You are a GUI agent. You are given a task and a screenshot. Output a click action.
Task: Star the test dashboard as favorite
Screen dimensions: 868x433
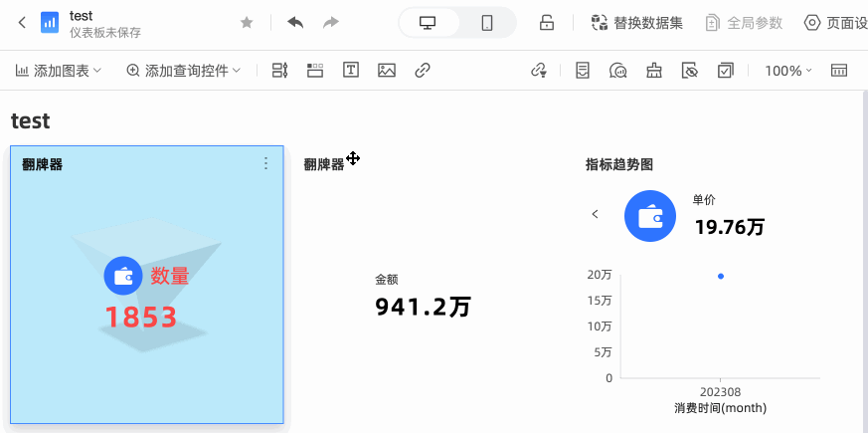[x=247, y=22]
